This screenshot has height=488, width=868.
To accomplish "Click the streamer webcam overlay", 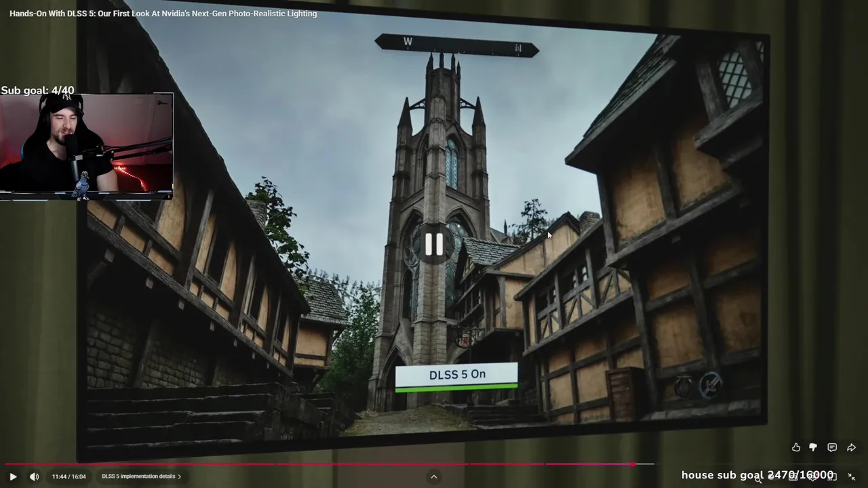I will [87, 146].
